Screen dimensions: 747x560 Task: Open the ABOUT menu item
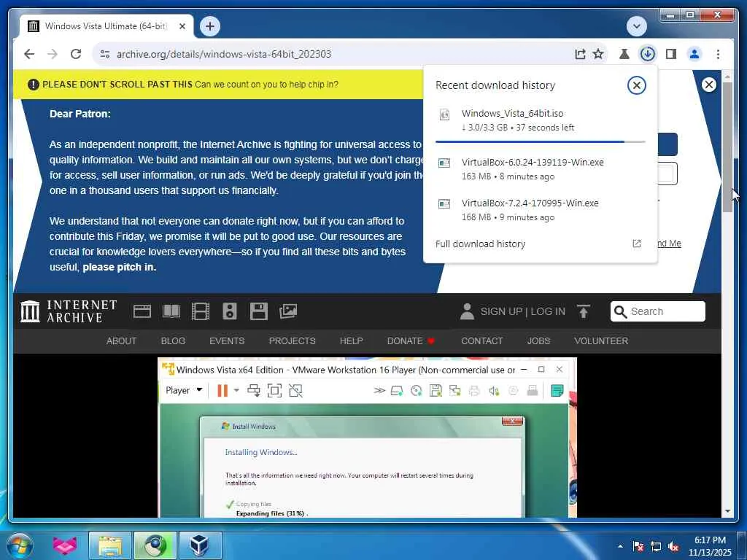(x=122, y=341)
